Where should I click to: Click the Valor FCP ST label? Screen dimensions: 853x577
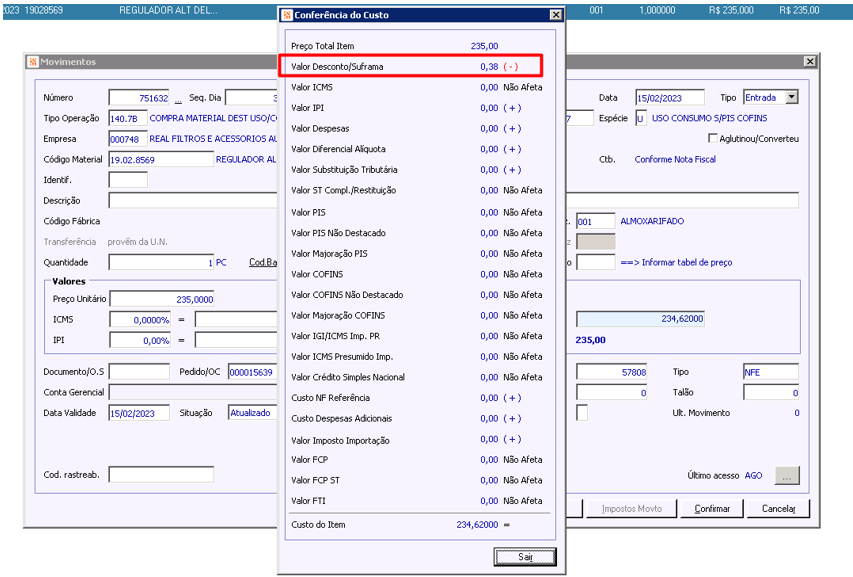point(315,480)
